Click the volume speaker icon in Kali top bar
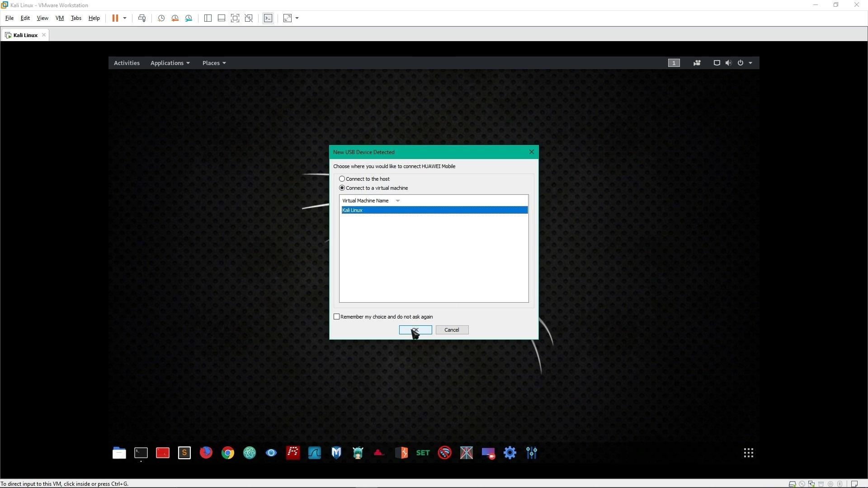 click(728, 63)
